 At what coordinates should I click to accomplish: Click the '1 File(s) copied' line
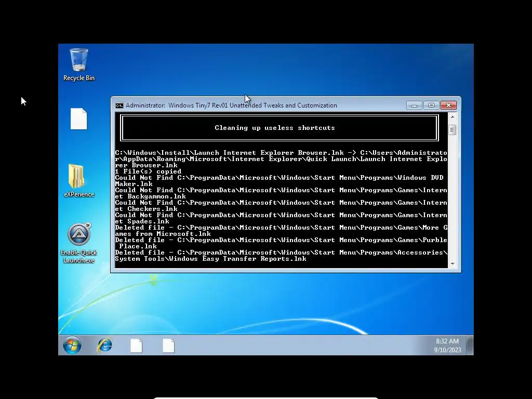click(x=148, y=171)
